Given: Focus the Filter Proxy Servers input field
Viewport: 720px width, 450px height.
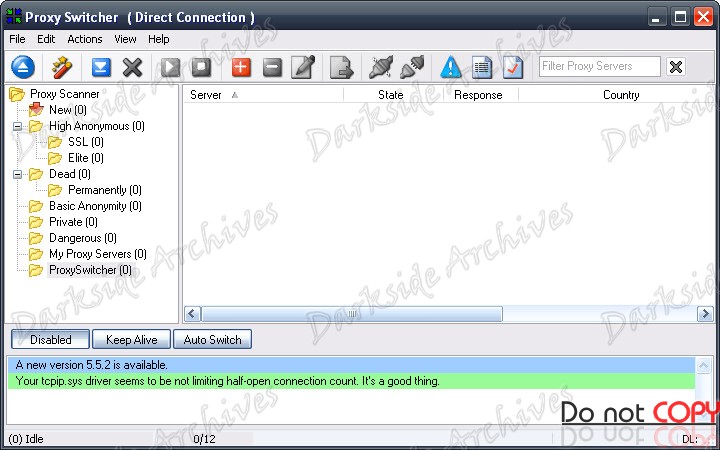Looking at the screenshot, I should click(x=600, y=66).
